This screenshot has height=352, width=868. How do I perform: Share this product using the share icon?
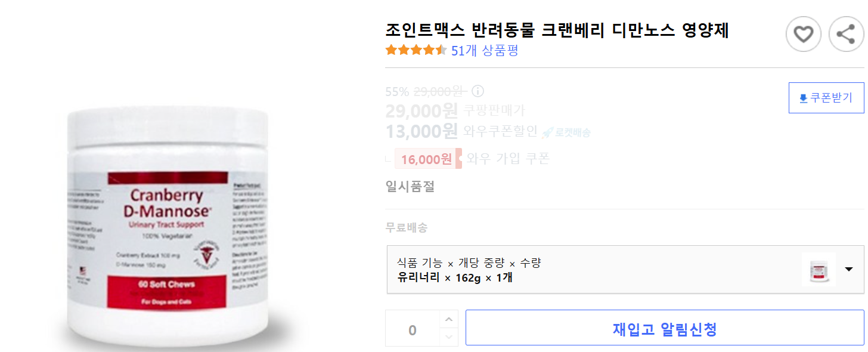(x=845, y=34)
